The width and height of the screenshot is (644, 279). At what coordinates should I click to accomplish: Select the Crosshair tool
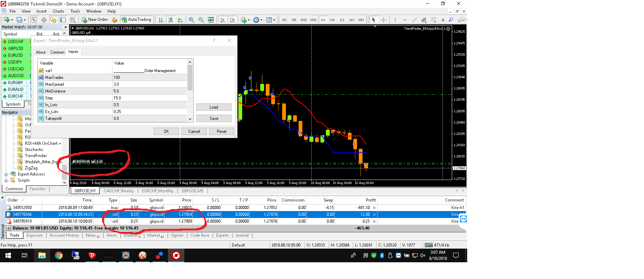[x=383, y=20]
